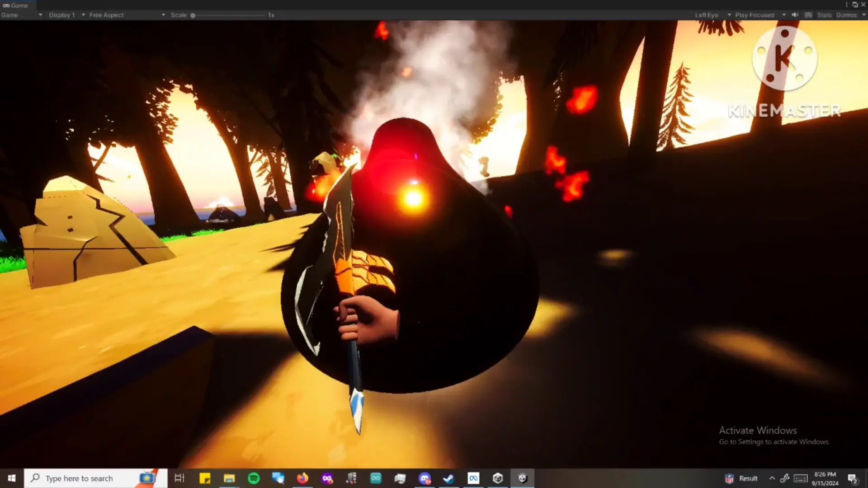Open the Left Eye dropdown

712,15
